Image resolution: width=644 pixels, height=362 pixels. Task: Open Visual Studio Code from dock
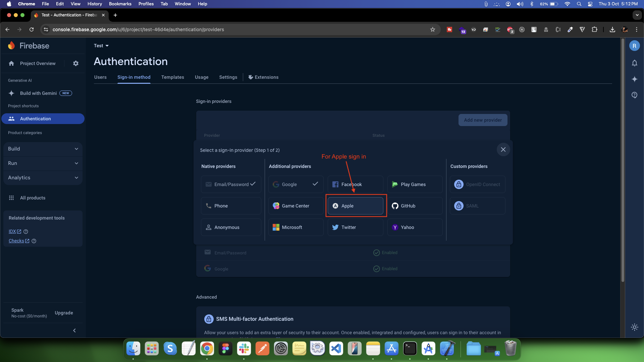(x=336, y=349)
